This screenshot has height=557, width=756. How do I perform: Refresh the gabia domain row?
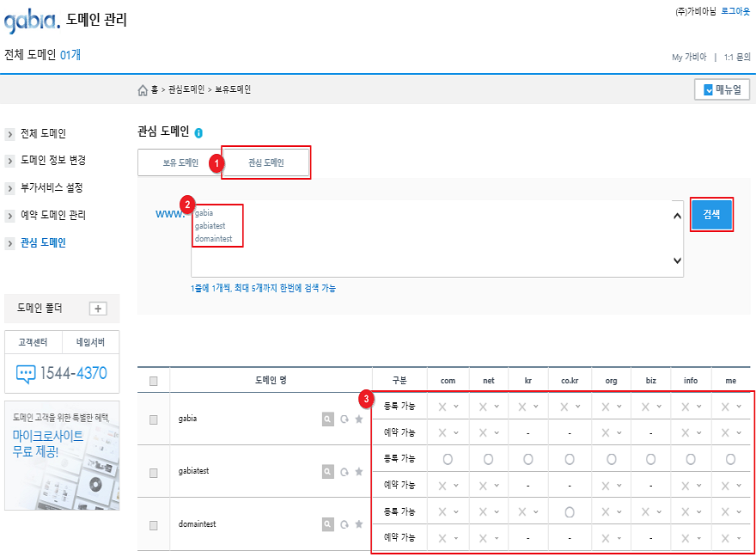[344, 419]
